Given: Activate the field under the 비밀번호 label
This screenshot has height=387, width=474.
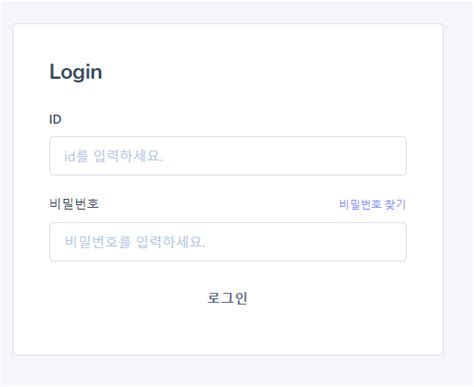Looking at the screenshot, I should [x=228, y=242].
